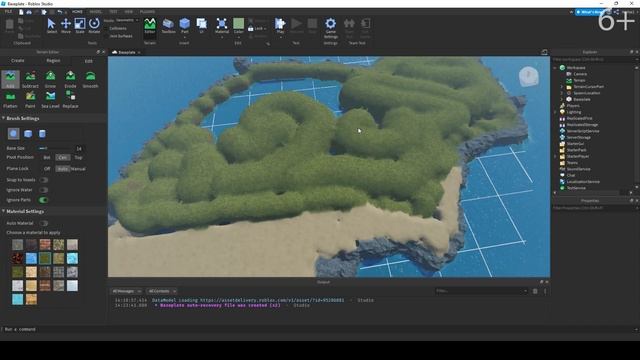640x360 pixels.
Task: Activate the Rotate tool in ribbon
Action: coord(94,25)
